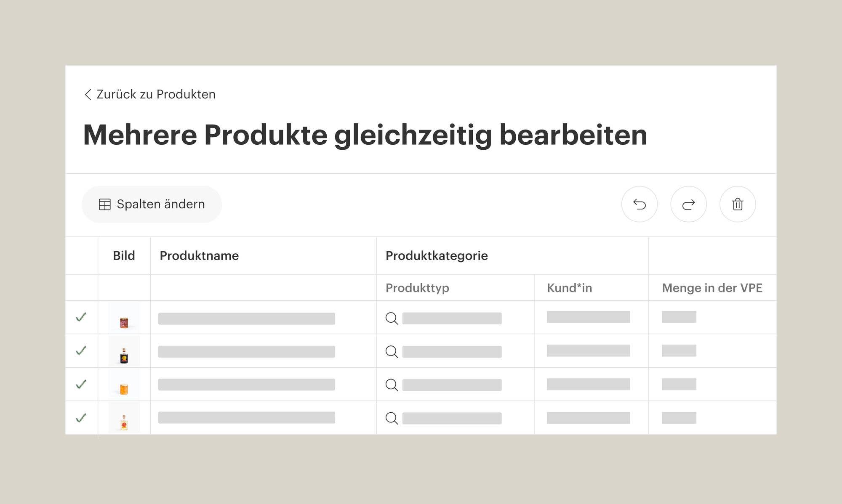Click the undo arrow icon
842x504 pixels.
click(639, 204)
